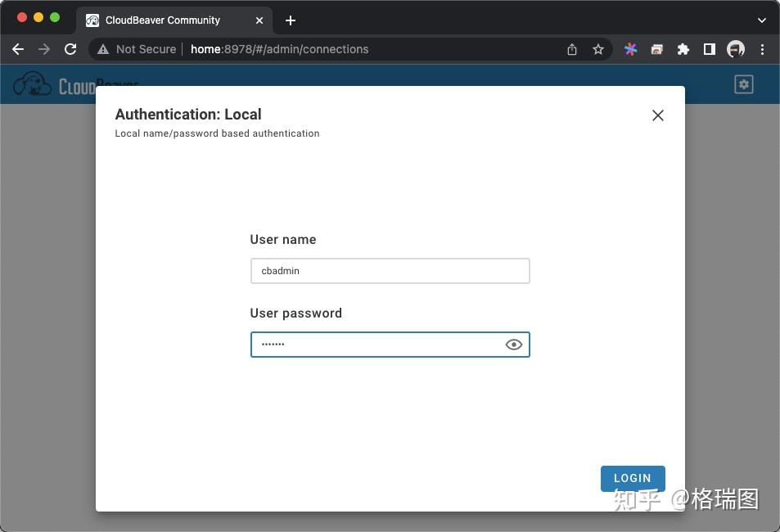
Task: Close the Authentication dialog
Action: pos(657,115)
